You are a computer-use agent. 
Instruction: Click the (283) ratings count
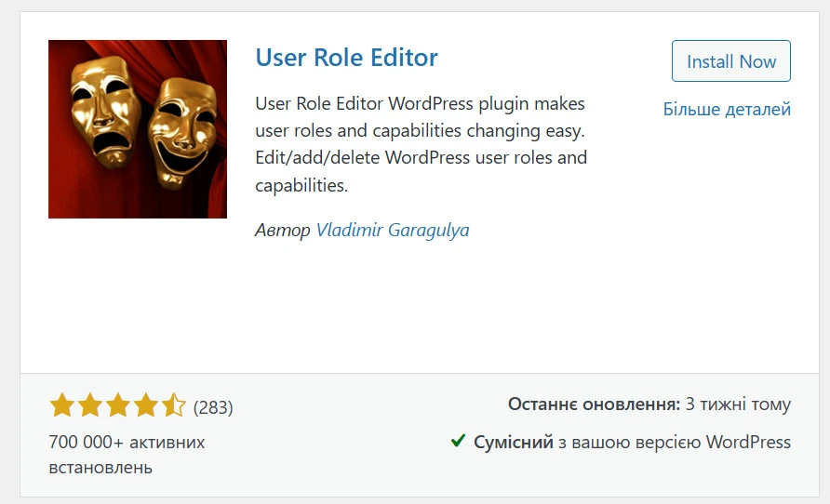click(x=213, y=407)
